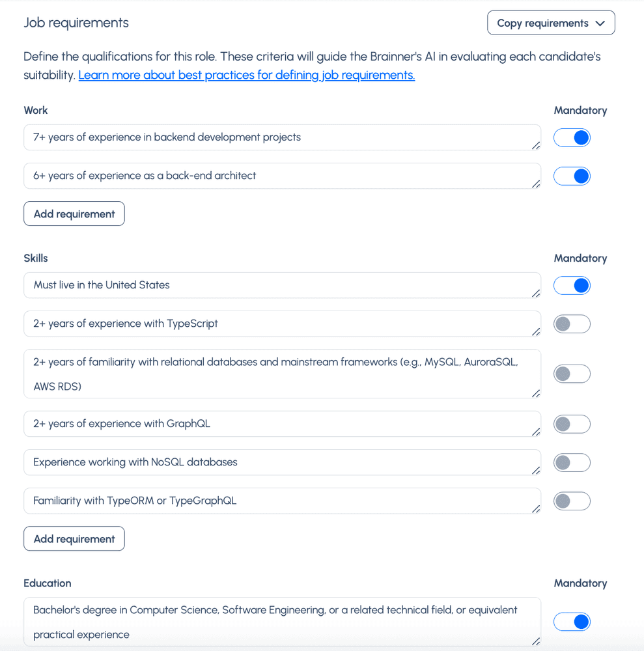644x651 pixels.
Task: Make relational databases requirement mandatory
Action: click(572, 374)
